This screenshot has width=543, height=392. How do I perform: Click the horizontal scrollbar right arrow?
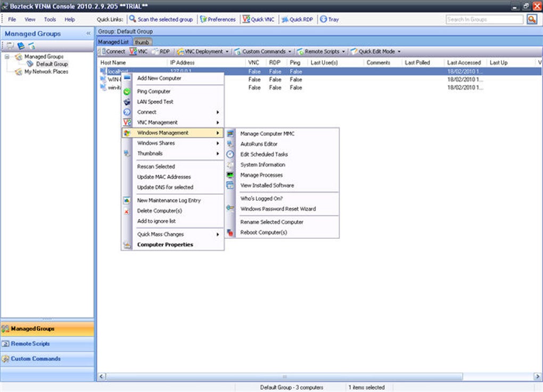(x=538, y=377)
